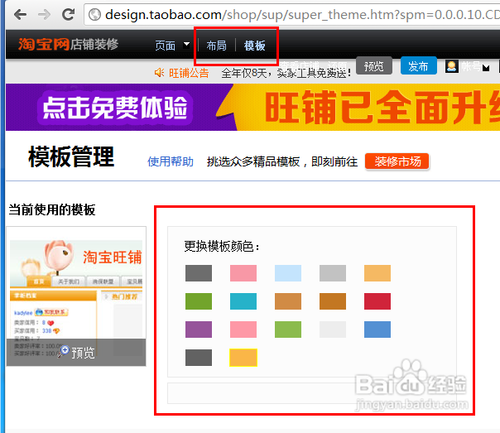Click the 旺铺公告 speaker icon
Image resolution: width=500 pixels, height=433 pixels.
pos(159,72)
